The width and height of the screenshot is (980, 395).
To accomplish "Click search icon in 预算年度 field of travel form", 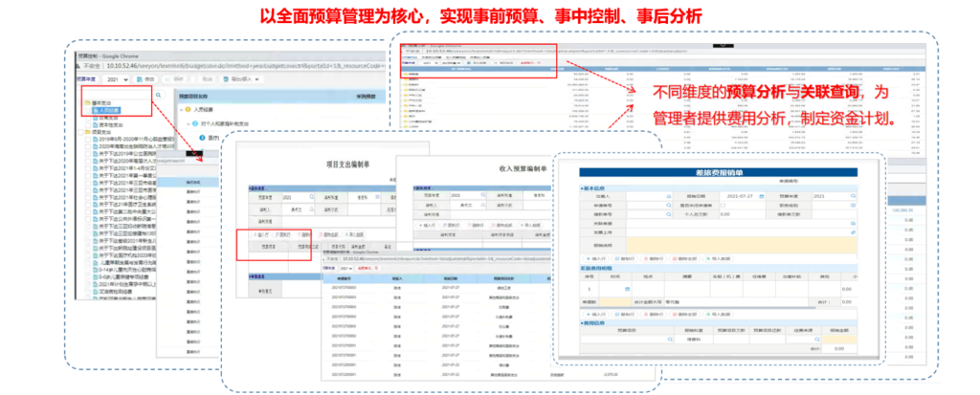I will (852, 195).
